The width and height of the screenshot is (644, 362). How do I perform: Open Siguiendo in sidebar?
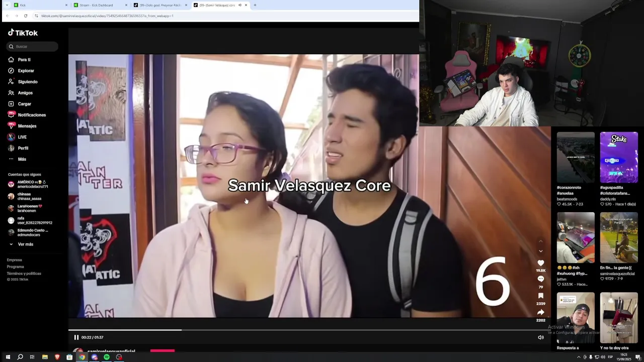[23, 81]
